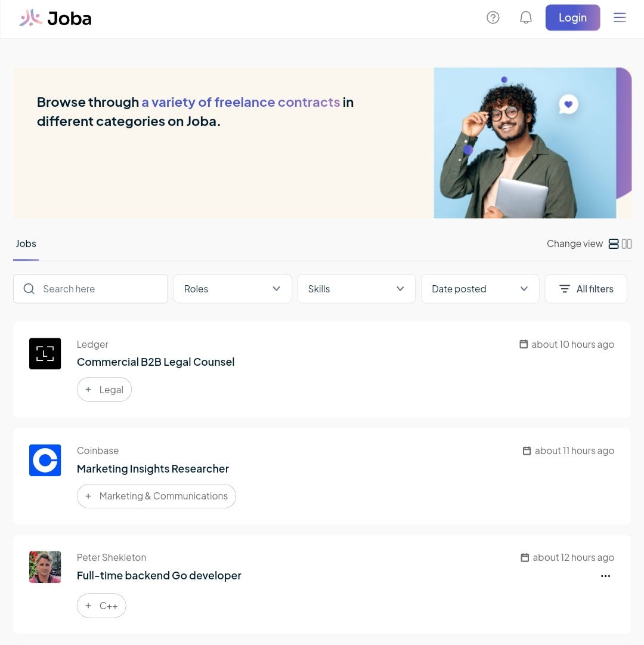The width and height of the screenshot is (644, 645).
Task: Open the Date posted dropdown
Action: coord(480,288)
